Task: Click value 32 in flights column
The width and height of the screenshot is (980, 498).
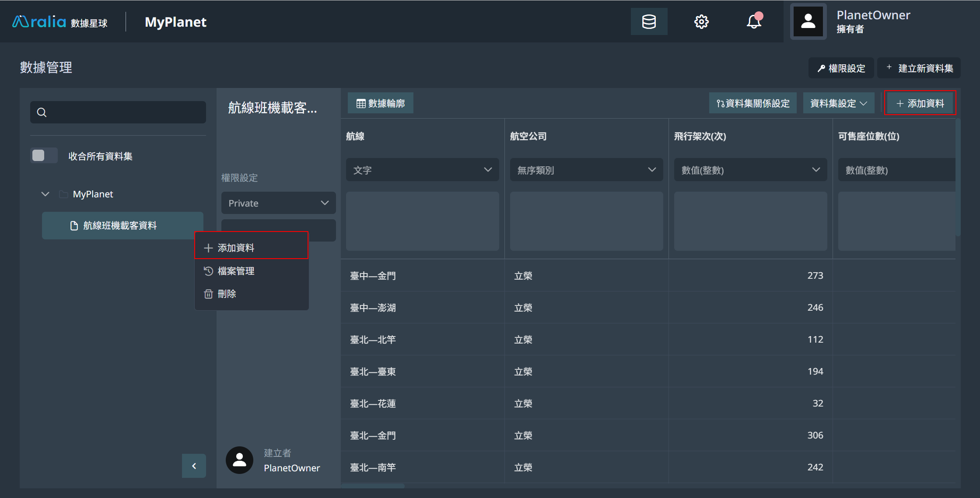Action: coord(818,403)
